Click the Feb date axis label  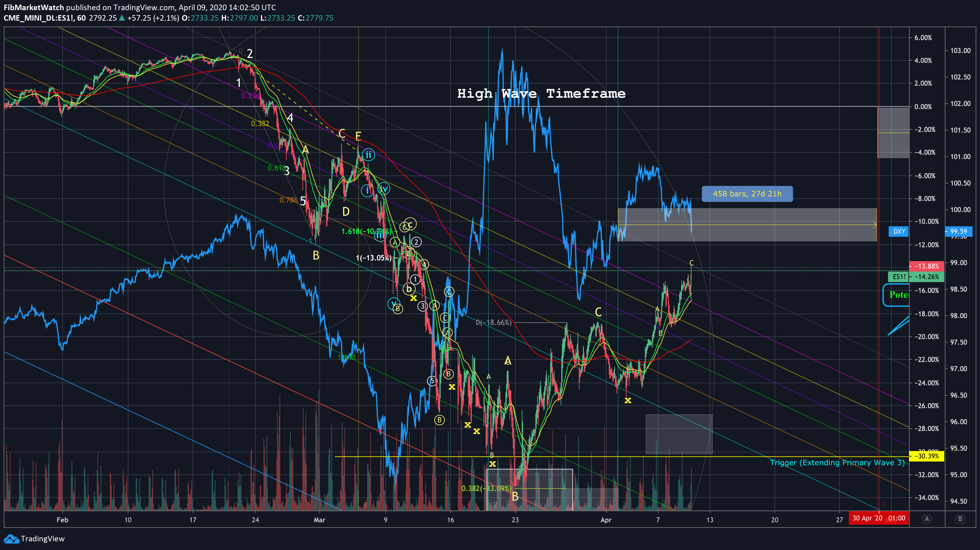tap(62, 519)
